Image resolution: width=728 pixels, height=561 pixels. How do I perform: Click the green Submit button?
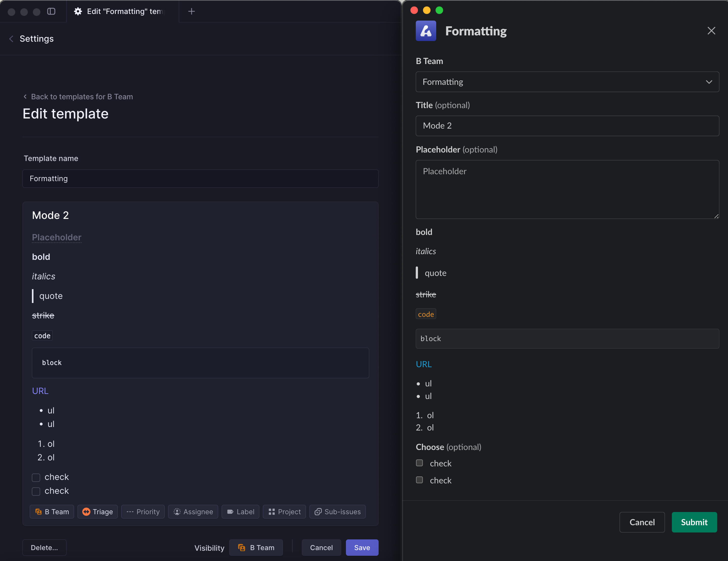coord(694,522)
